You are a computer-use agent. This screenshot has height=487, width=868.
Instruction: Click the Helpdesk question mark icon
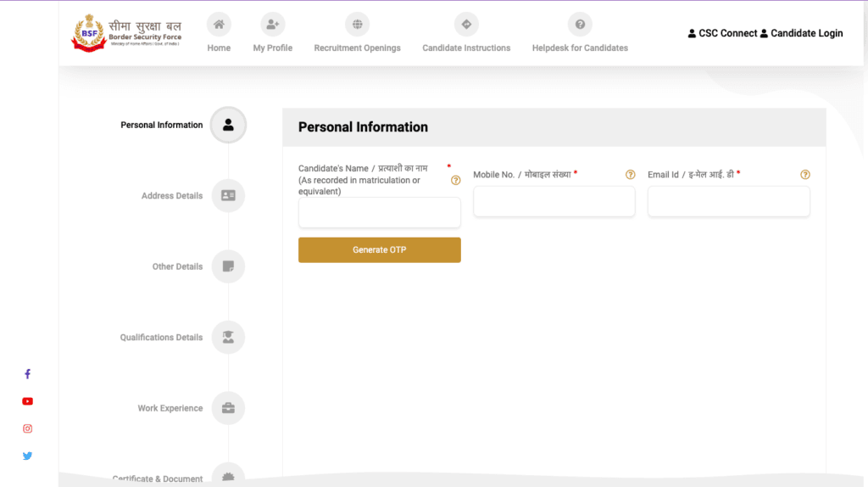(x=580, y=25)
